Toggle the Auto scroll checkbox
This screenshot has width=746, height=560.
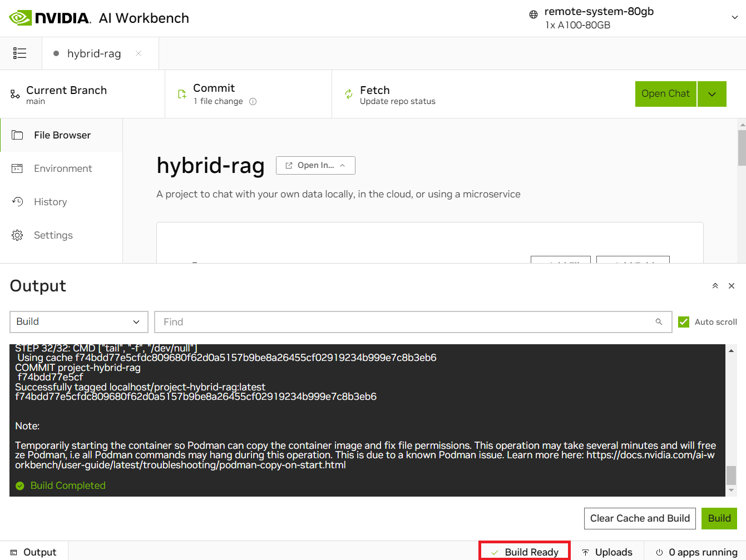pos(684,322)
